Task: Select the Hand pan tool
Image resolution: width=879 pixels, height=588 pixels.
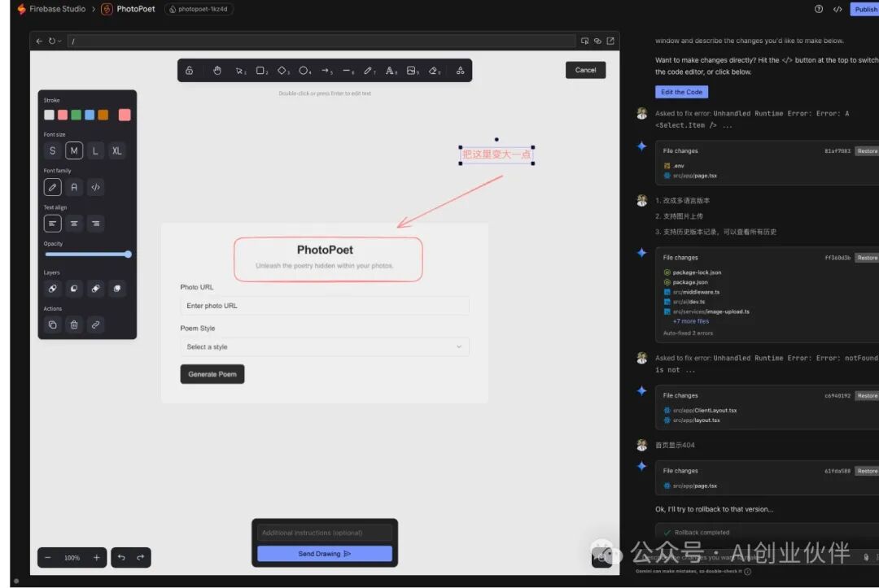Action: [217, 71]
